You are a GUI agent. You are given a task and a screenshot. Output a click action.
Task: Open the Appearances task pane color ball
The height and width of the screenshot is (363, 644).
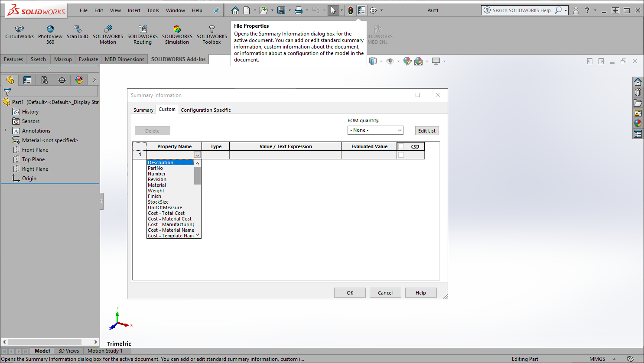[638, 123]
